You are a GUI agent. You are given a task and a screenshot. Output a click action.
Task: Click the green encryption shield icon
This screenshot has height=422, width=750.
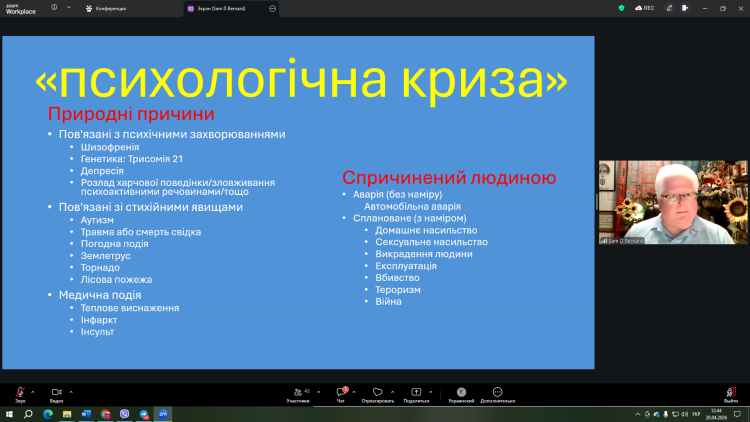621,7
